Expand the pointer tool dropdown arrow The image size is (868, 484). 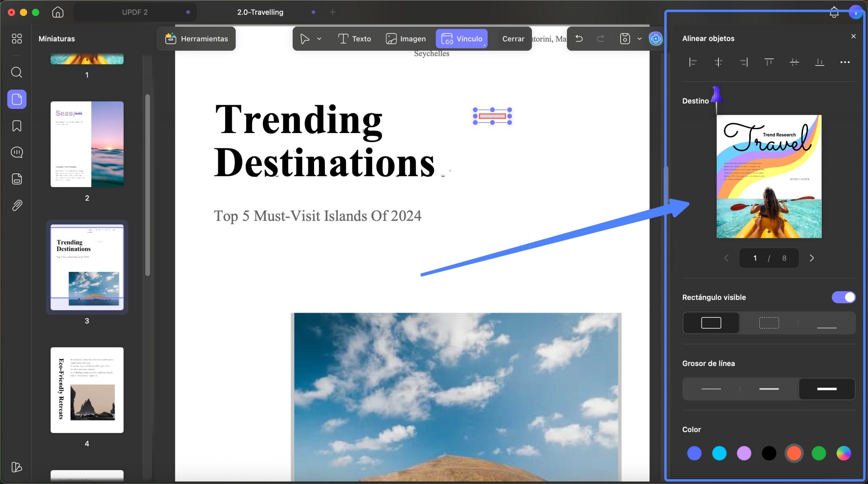(x=319, y=39)
